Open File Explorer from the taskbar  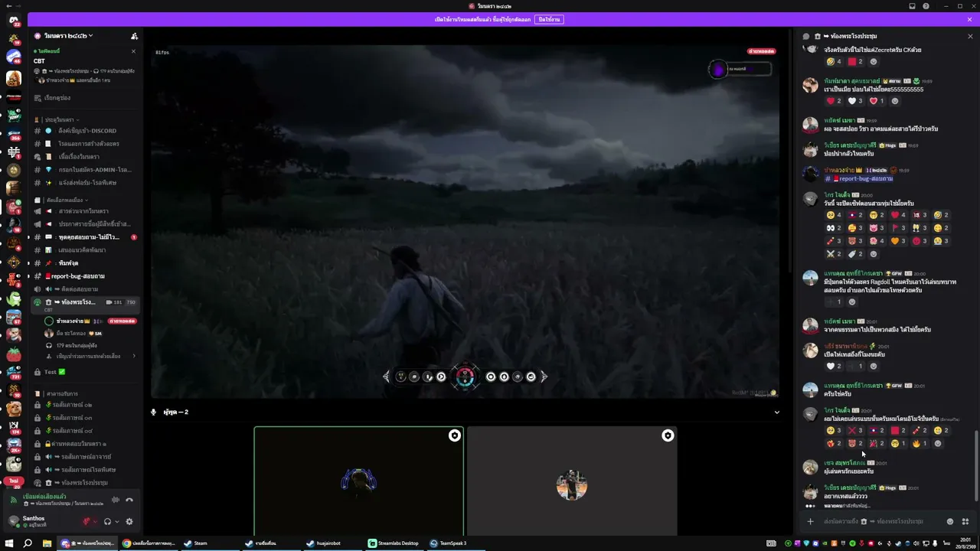coord(47,543)
